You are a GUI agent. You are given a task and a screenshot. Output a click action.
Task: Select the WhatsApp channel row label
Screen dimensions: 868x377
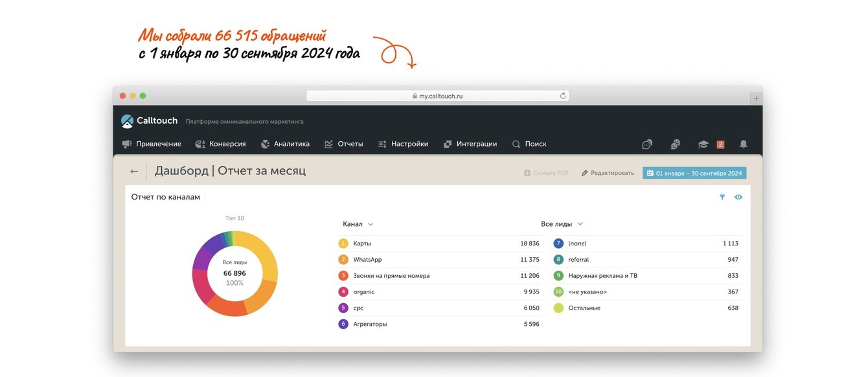click(x=367, y=260)
